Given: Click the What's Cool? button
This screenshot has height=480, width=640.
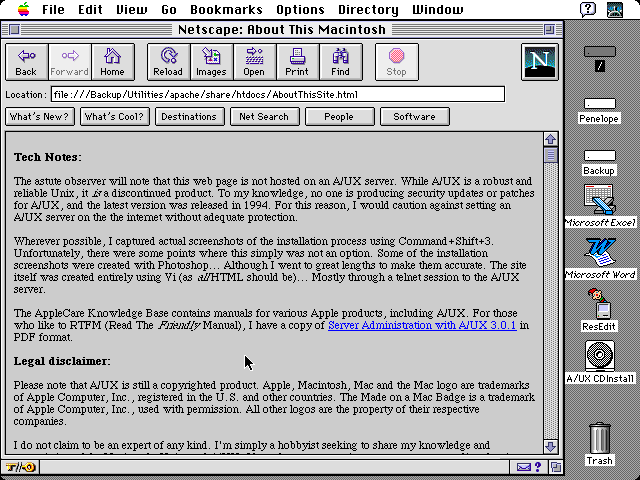Looking at the screenshot, I should 114,116.
